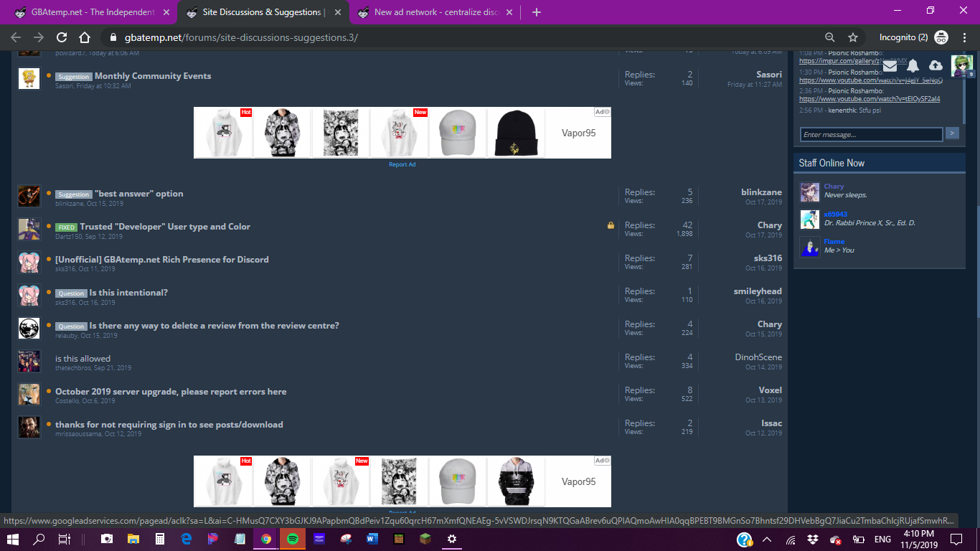Image resolution: width=980 pixels, height=551 pixels.
Task: Click the FIXED tag on the Developer thread
Action: click(66, 227)
